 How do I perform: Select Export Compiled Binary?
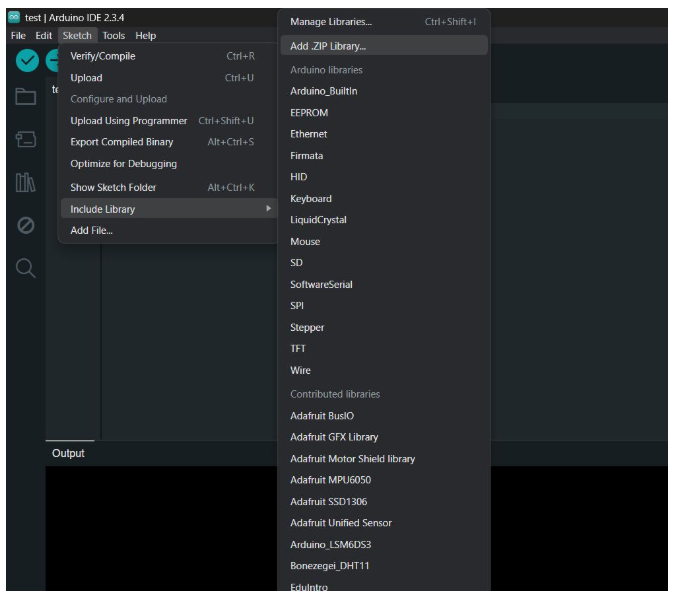click(x=168, y=142)
